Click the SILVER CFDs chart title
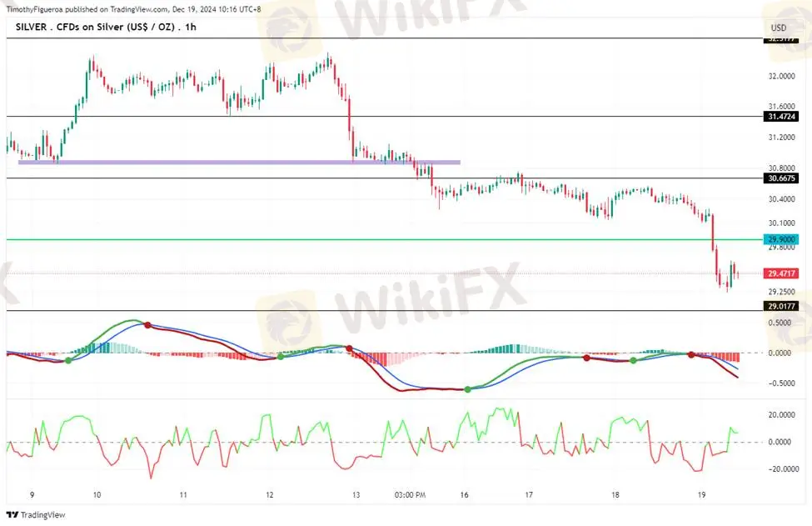This screenshot has height=526, width=812. point(106,27)
